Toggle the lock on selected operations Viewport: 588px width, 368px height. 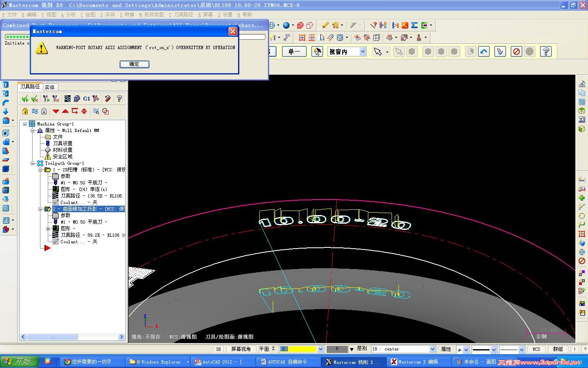coord(25,111)
